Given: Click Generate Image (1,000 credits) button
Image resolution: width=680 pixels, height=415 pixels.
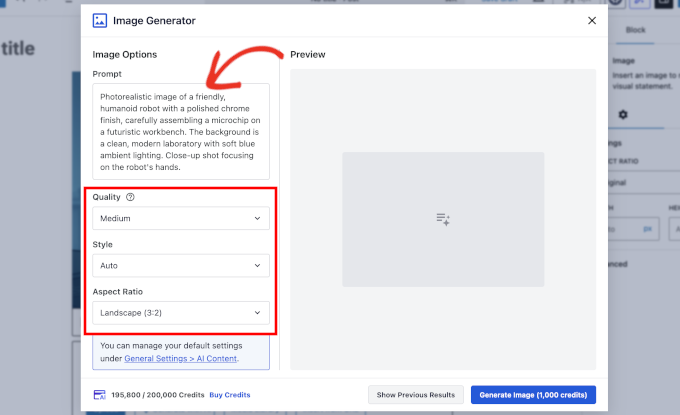Looking at the screenshot, I should click(x=533, y=395).
